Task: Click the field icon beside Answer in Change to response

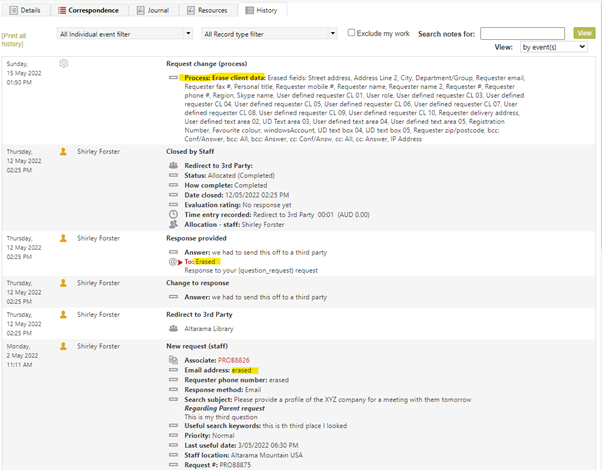Action: click(174, 297)
